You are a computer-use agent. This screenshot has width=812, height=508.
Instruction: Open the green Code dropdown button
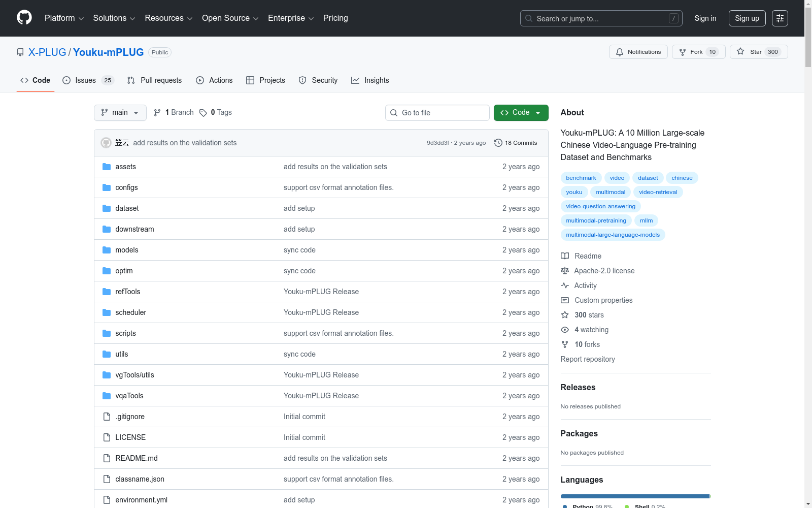pos(521,113)
